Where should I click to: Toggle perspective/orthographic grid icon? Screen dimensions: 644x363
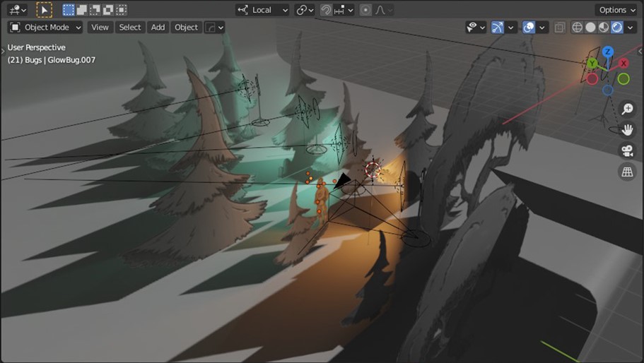[627, 172]
